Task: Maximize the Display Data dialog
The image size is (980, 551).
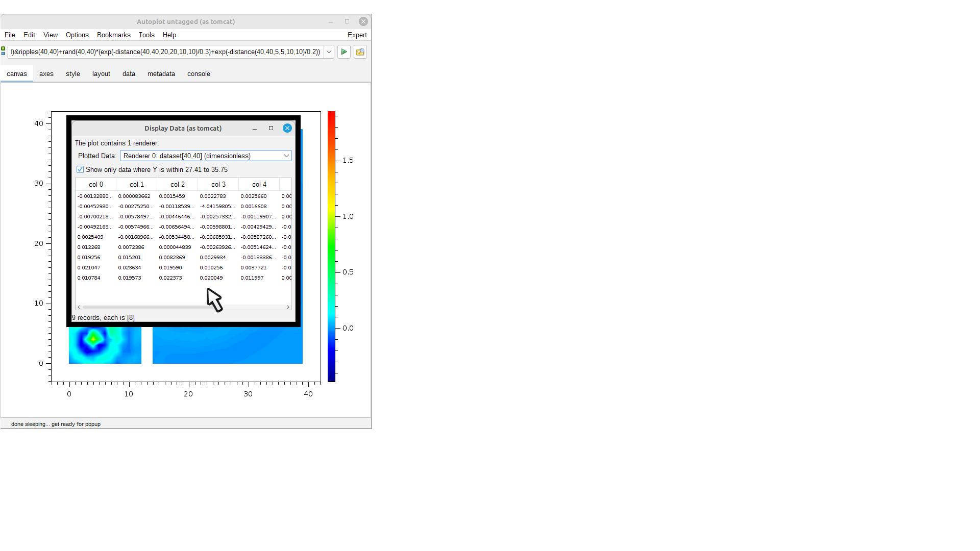Action: pos(271,128)
